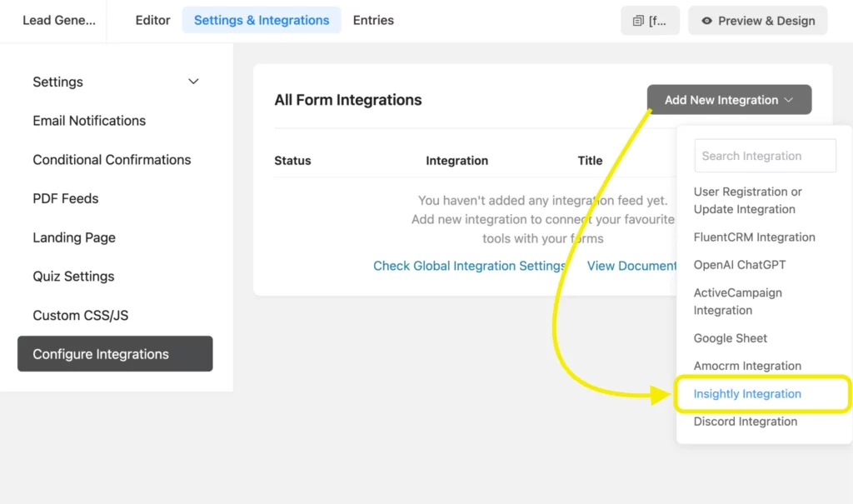The image size is (853, 504).
Task: Select Insightly Integration from the list
Action: 747,393
